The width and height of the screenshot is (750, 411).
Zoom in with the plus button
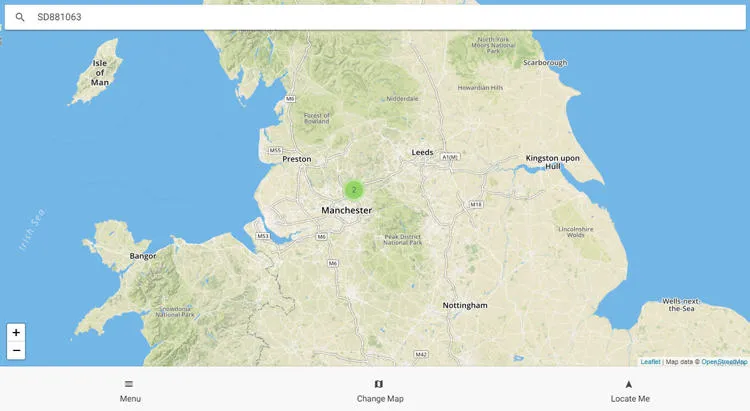[16, 333]
